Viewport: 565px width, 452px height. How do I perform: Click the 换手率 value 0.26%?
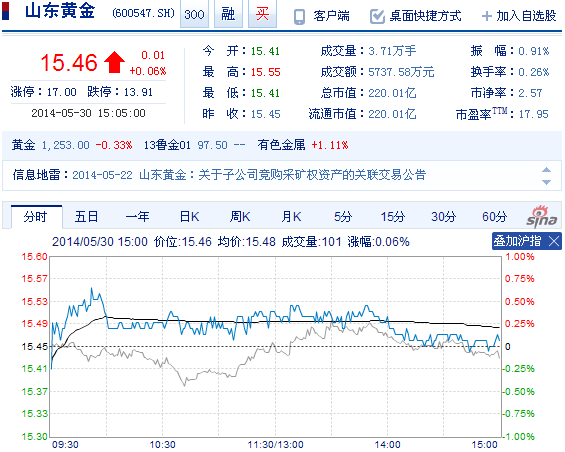[534, 72]
